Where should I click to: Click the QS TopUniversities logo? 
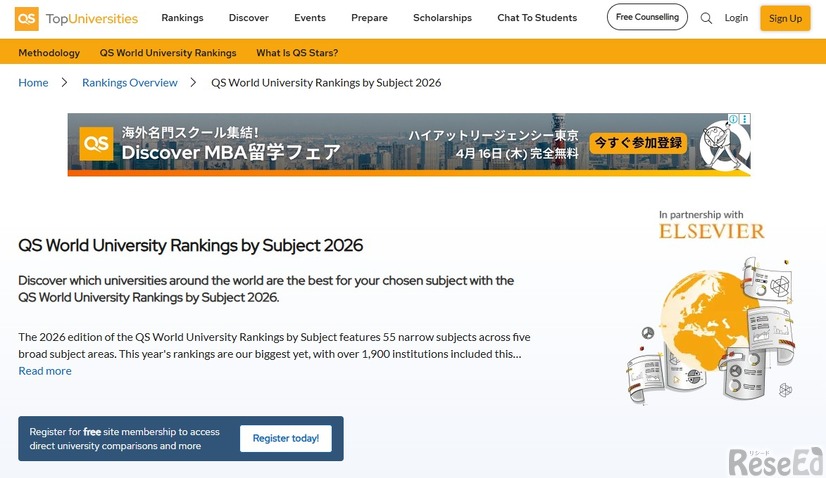coord(76,18)
